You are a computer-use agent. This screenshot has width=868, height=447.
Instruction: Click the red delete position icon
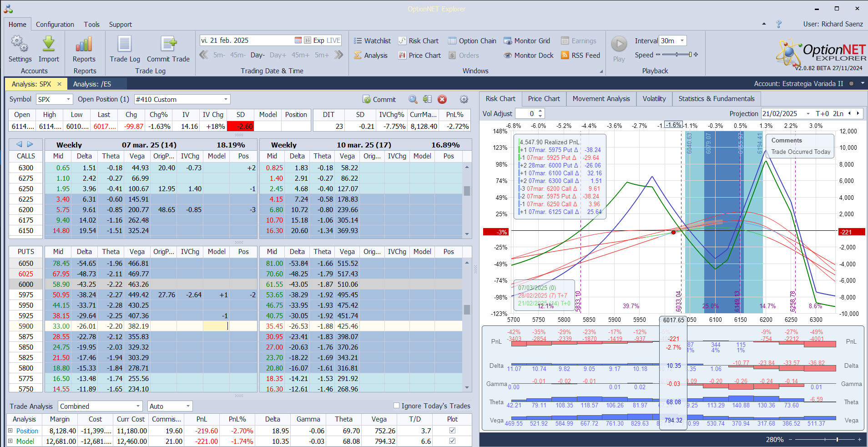442,99
